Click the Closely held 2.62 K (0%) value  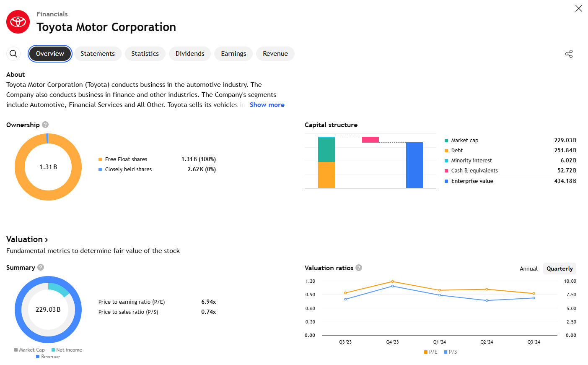point(202,169)
